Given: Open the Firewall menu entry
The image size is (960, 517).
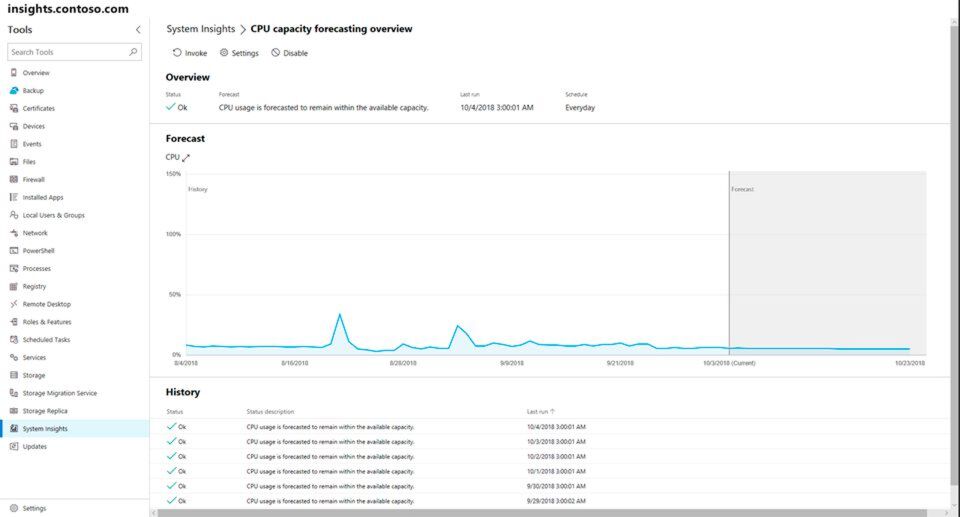Looking at the screenshot, I should (34, 179).
